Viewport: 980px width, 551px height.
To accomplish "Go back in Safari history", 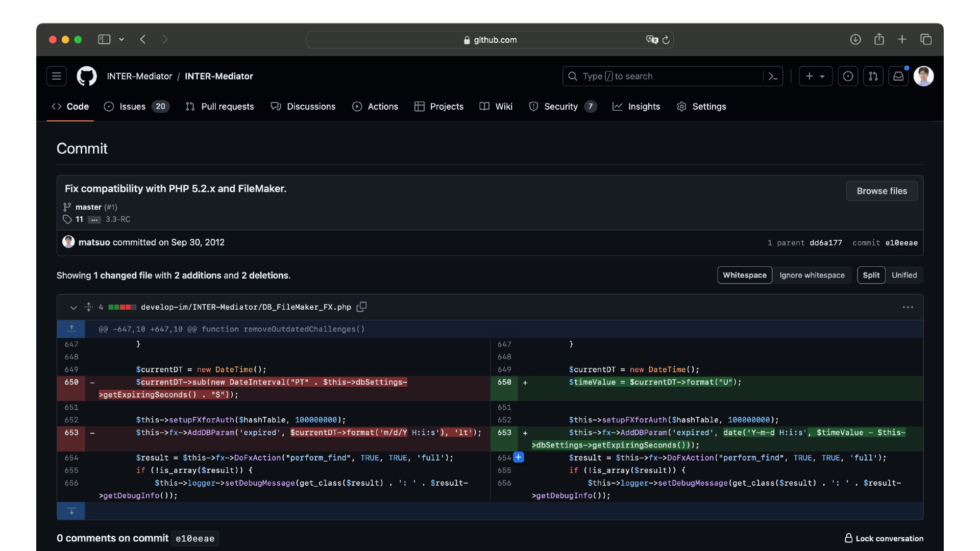I will (x=143, y=39).
